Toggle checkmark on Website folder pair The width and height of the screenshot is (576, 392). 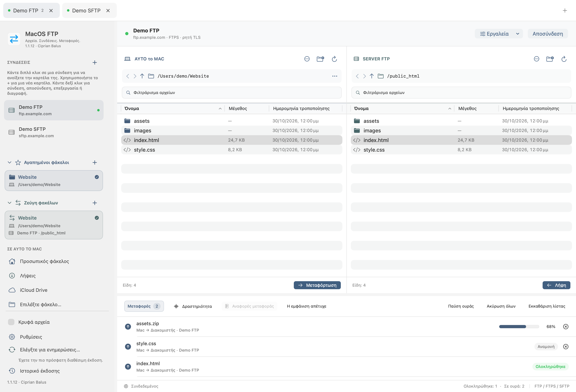97,218
